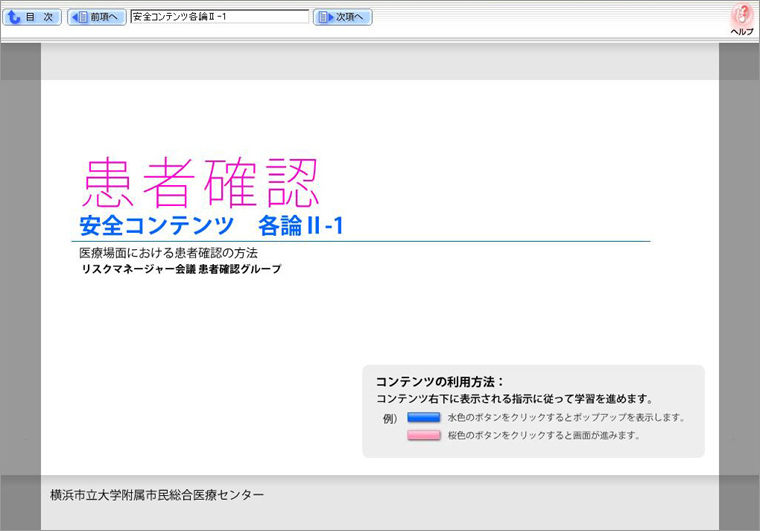Screen dimensions: 760x531
Task: Click the コンテンツの利用方法 heading
Action: [x=440, y=381]
